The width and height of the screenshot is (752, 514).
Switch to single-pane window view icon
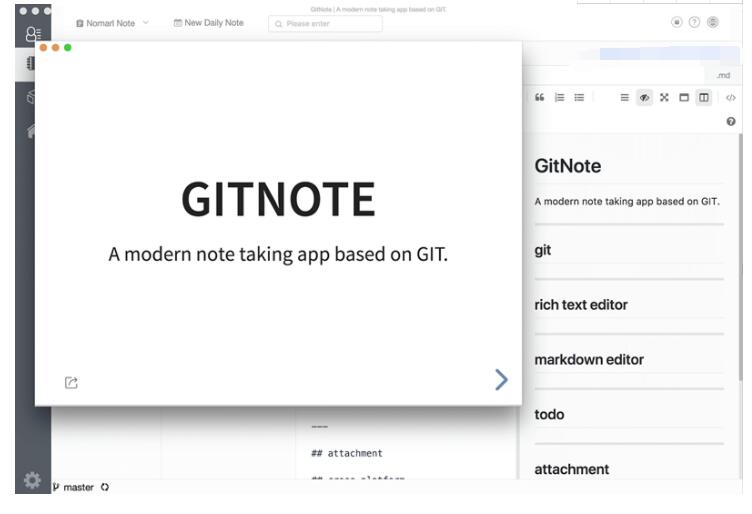point(684,97)
